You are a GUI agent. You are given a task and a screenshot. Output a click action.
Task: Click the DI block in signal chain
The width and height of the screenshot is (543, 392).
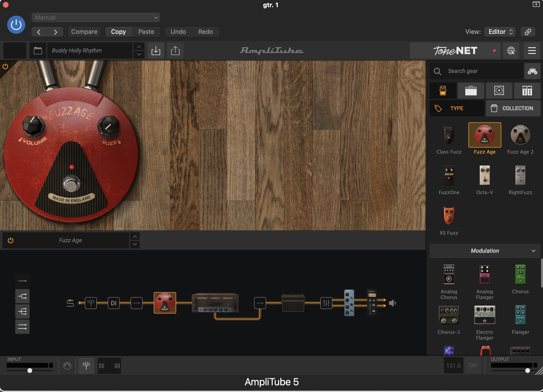point(113,303)
